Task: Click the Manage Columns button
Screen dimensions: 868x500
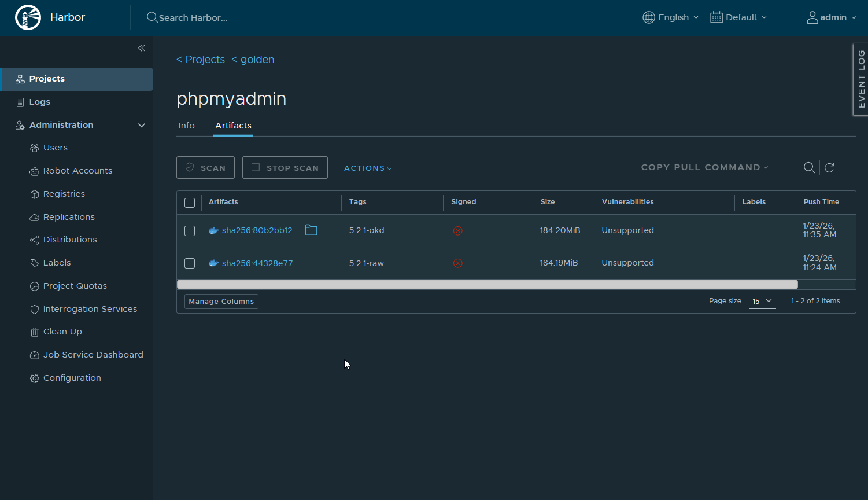Action: [221, 302]
